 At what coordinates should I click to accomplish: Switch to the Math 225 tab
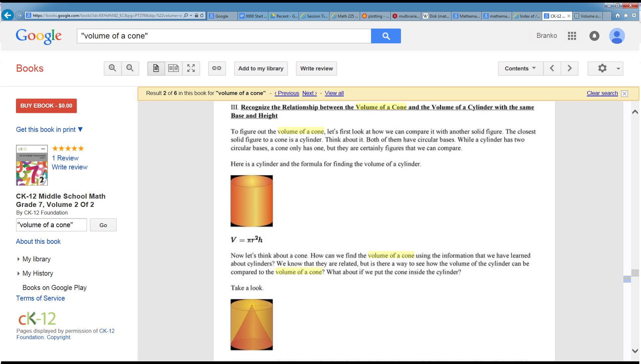[344, 16]
